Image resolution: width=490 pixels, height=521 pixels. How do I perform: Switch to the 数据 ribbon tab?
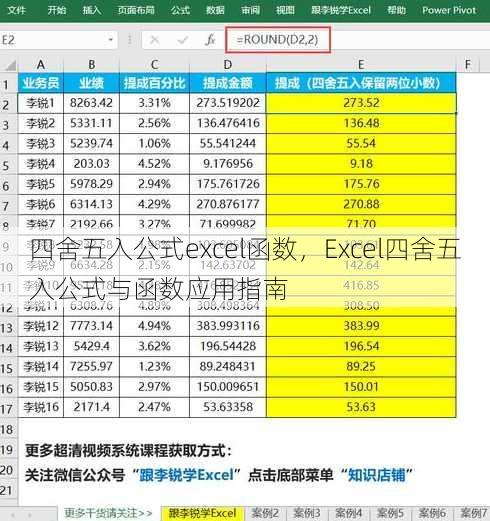(x=215, y=10)
